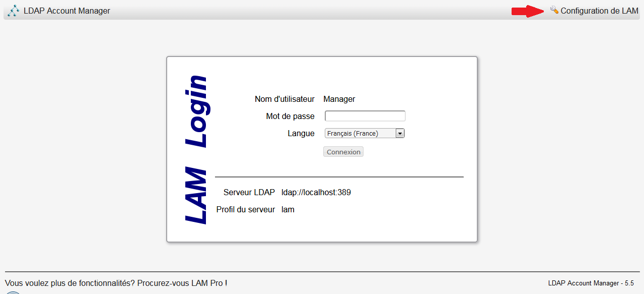Viewport: 644px width, 294px height.
Task: Click the Procurez-vous LAM Pro footer text
Action: 182,283
